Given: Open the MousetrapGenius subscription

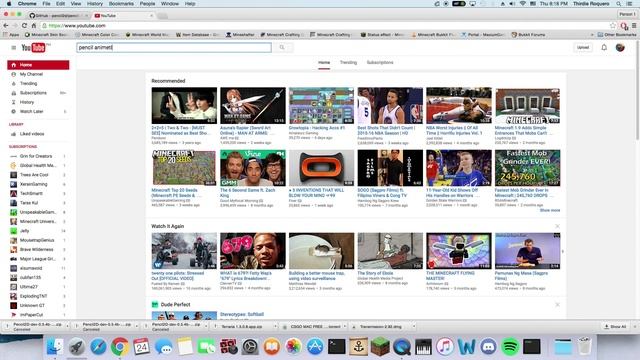Looking at the screenshot, I should tap(38, 240).
